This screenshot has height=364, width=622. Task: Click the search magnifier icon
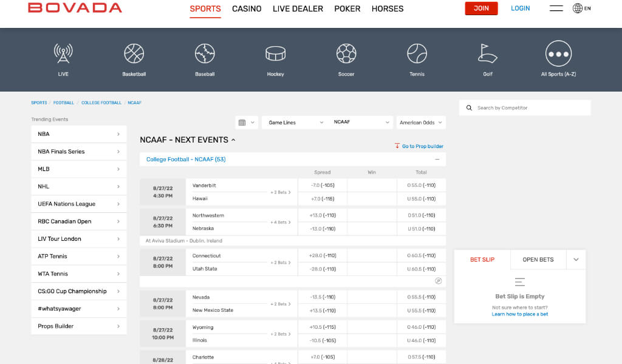point(469,108)
